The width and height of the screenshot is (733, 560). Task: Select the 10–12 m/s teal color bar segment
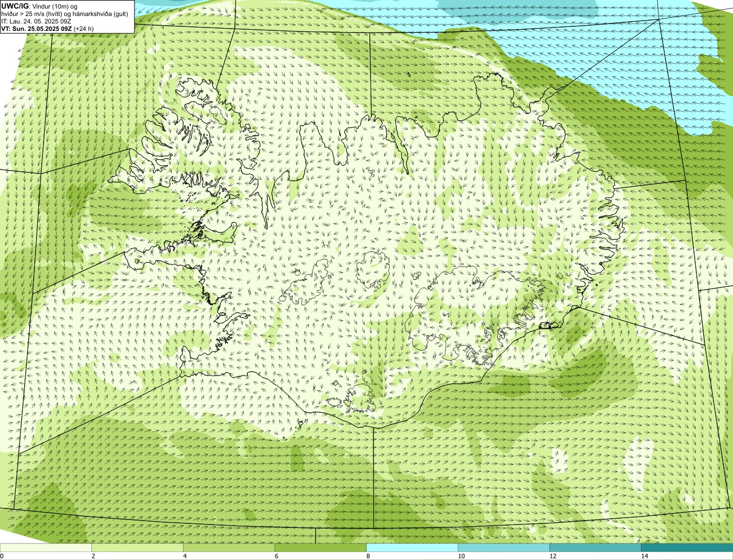[504, 547]
